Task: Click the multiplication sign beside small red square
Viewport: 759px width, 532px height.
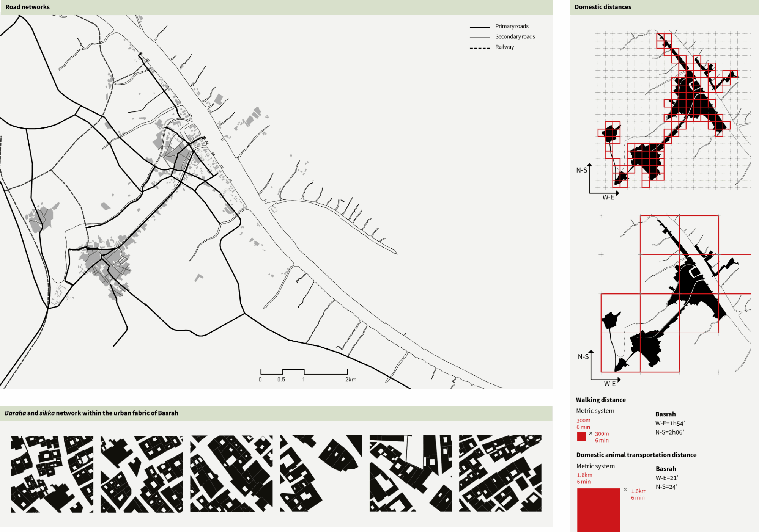Action: (591, 433)
